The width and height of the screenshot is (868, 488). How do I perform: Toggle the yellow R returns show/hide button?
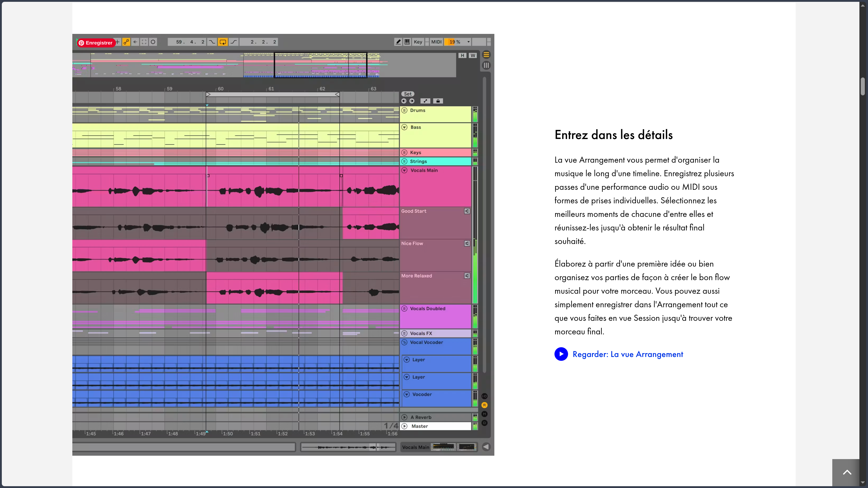pos(485,405)
